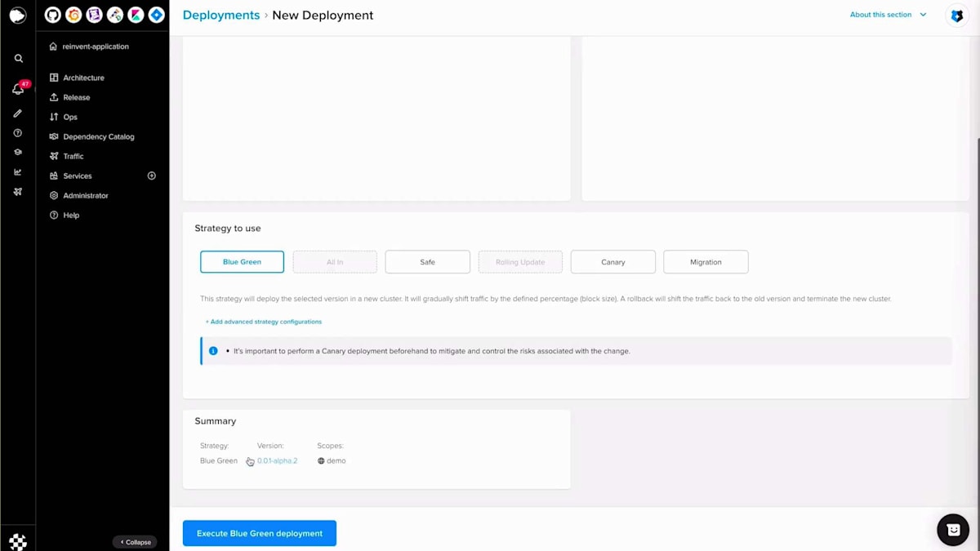Image resolution: width=980 pixels, height=551 pixels.
Task: Click the New Deployment breadcrumb title
Action: point(323,15)
